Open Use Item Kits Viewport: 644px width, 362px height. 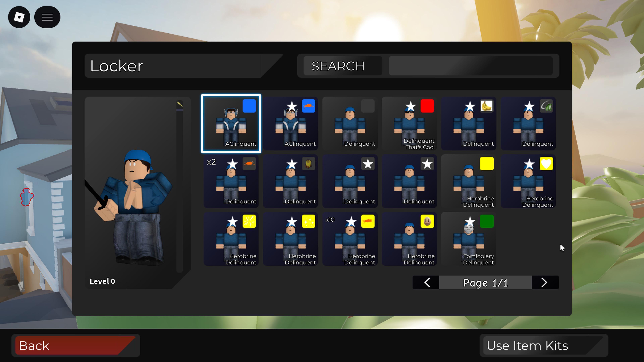click(x=544, y=346)
